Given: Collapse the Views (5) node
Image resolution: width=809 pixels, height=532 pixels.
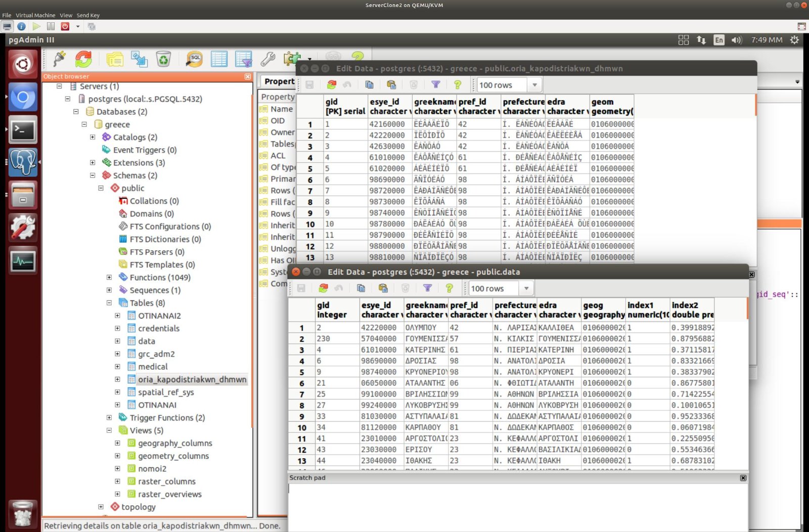Looking at the screenshot, I should point(109,430).
